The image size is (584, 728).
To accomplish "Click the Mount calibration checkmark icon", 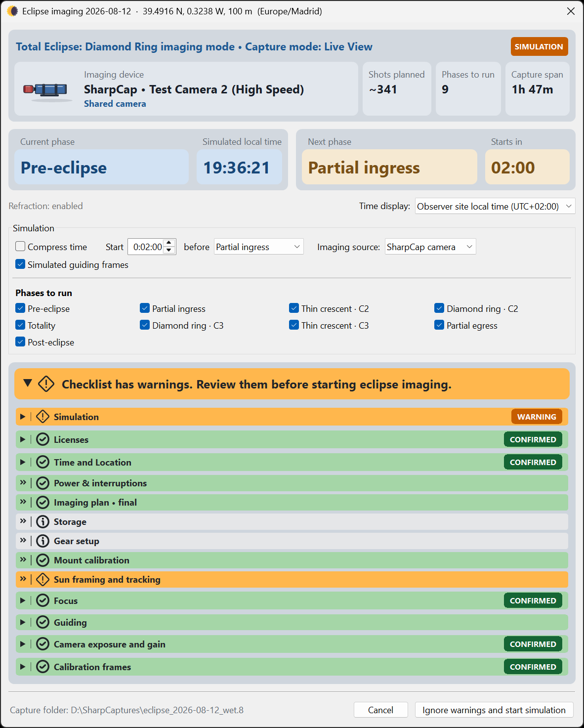I will pos(43,560).
